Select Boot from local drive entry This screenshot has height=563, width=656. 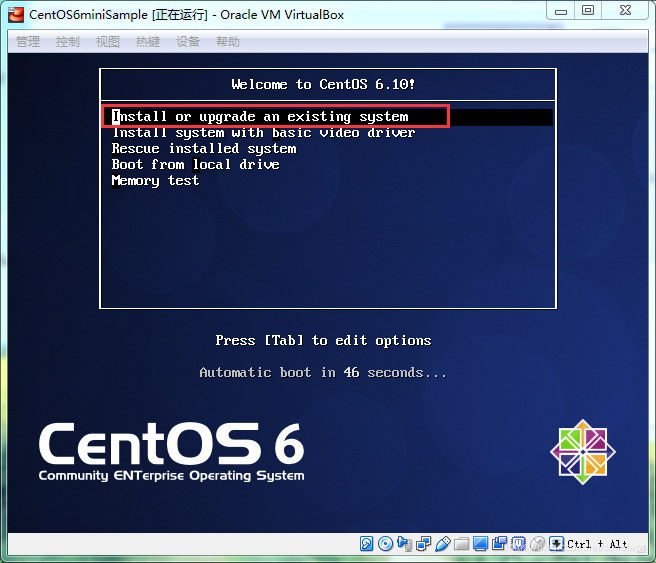(195, 164)
